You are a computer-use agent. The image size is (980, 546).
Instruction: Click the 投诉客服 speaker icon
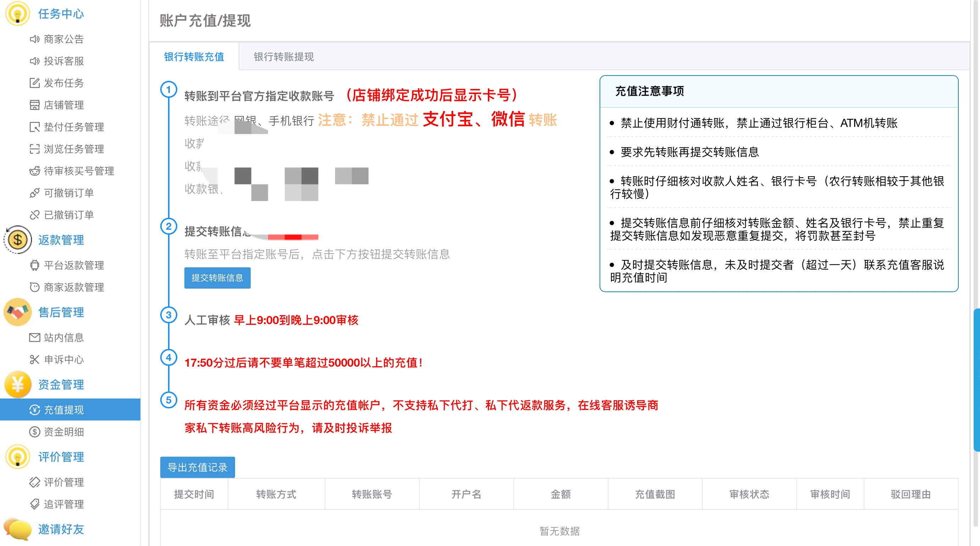pyautogui.click(x=35, y=61)
